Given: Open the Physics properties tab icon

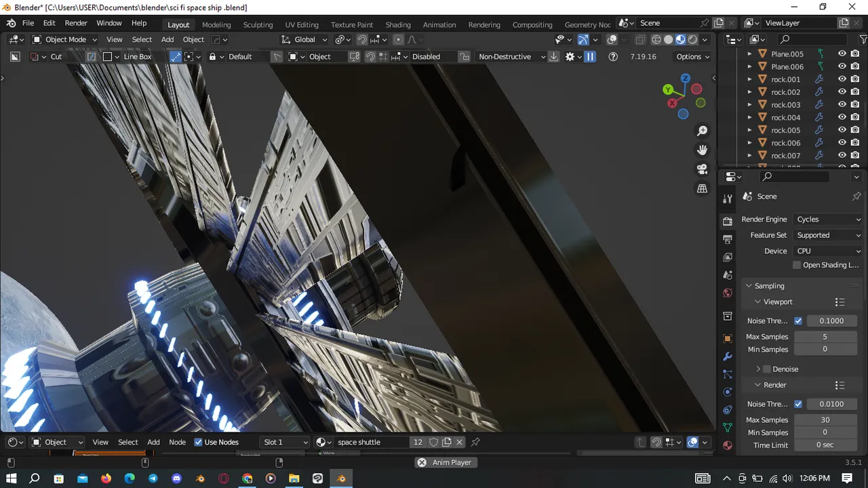Looking at the screenshot, I should 728,392.
